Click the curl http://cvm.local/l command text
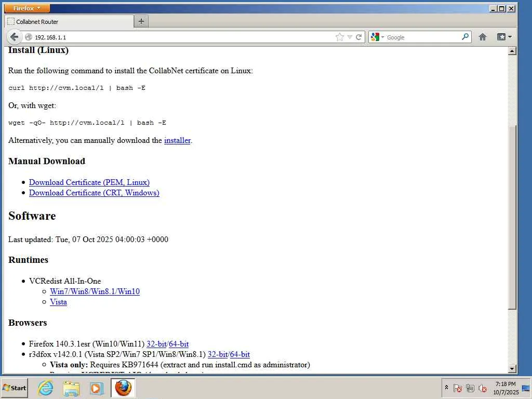 77,88
